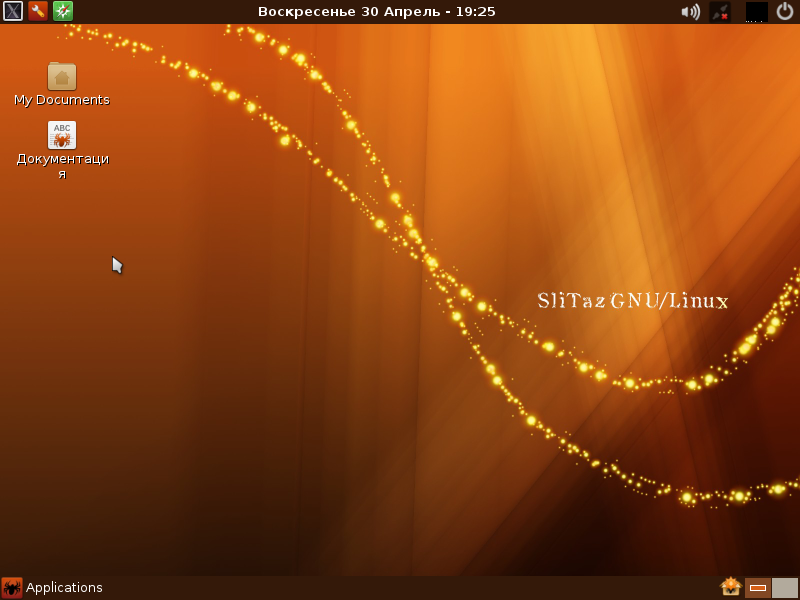Viewport: 800px width, 600px height.
Task: Select the My Documents folder icon
Action: tap(62, 76)
